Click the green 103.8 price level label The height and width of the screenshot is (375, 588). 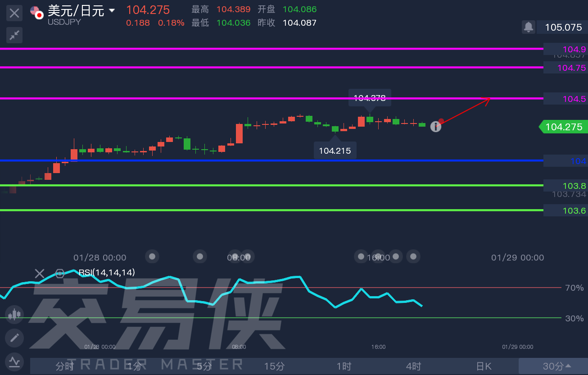click(565, 186)
